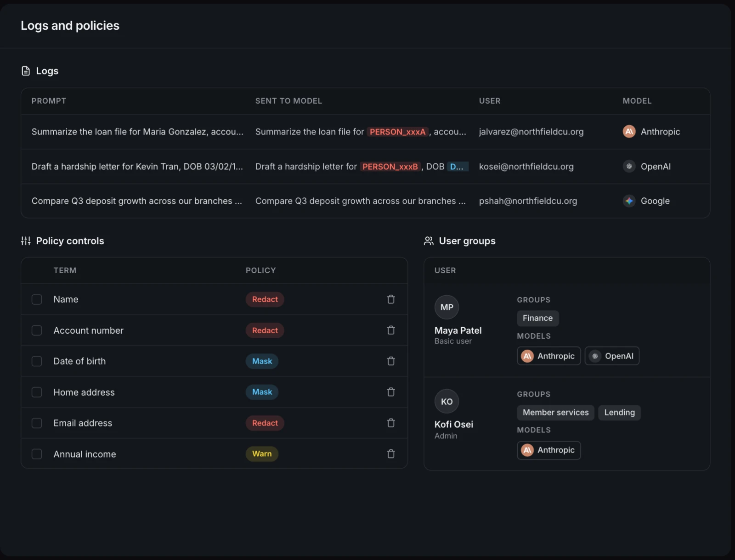Click the PROMPT column header in Logs

click(49, 101)
